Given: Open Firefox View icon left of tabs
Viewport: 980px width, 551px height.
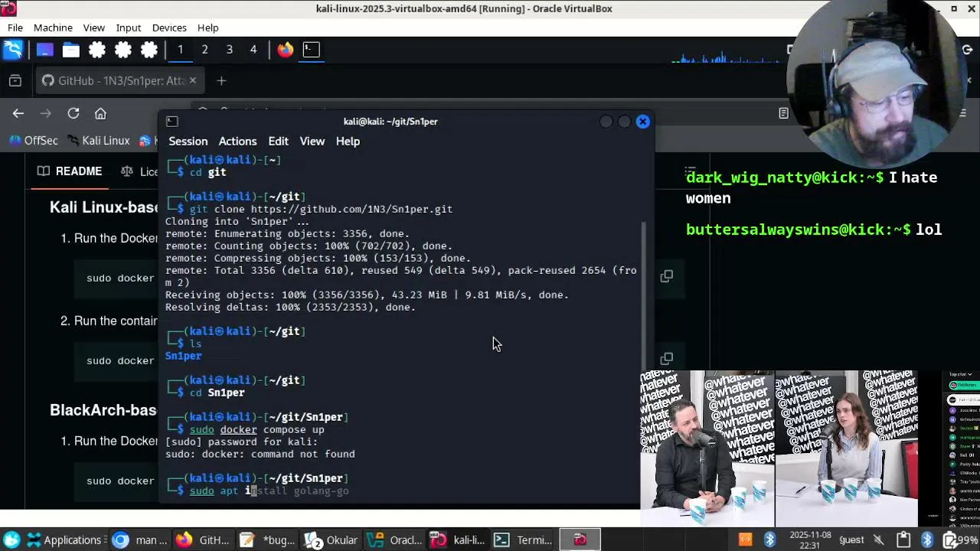Looking at the screenshot, I should pos(15,80).
